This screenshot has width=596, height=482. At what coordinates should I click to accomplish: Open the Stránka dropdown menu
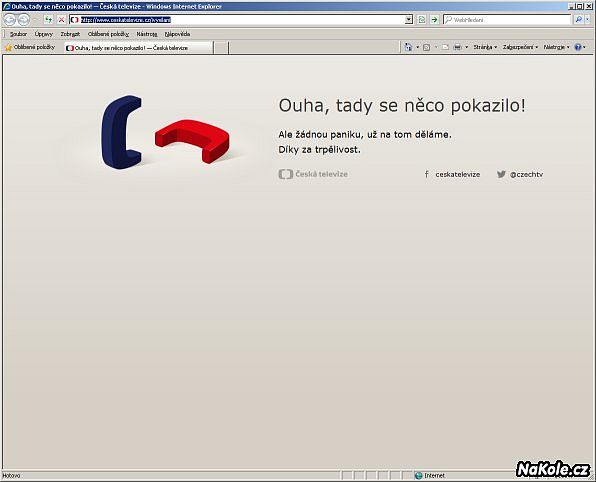pyautogui.click(x=485, y=47)
